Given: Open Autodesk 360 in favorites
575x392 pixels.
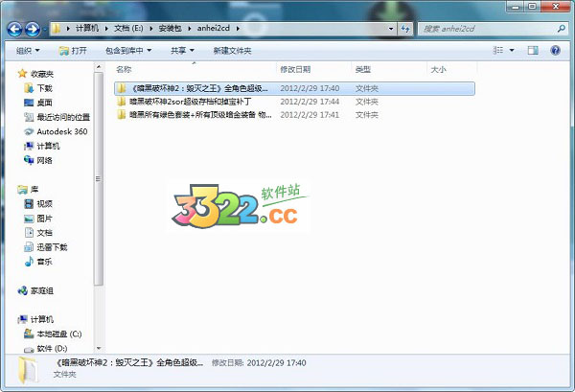Looking at the screenshot, I should coord(56,131).
